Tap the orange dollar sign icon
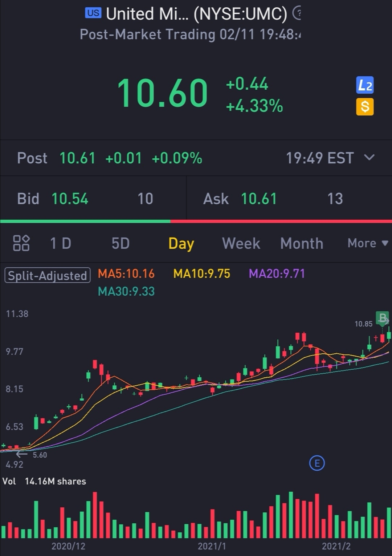This screenshot has height=556, width=392. pos(365,107)
